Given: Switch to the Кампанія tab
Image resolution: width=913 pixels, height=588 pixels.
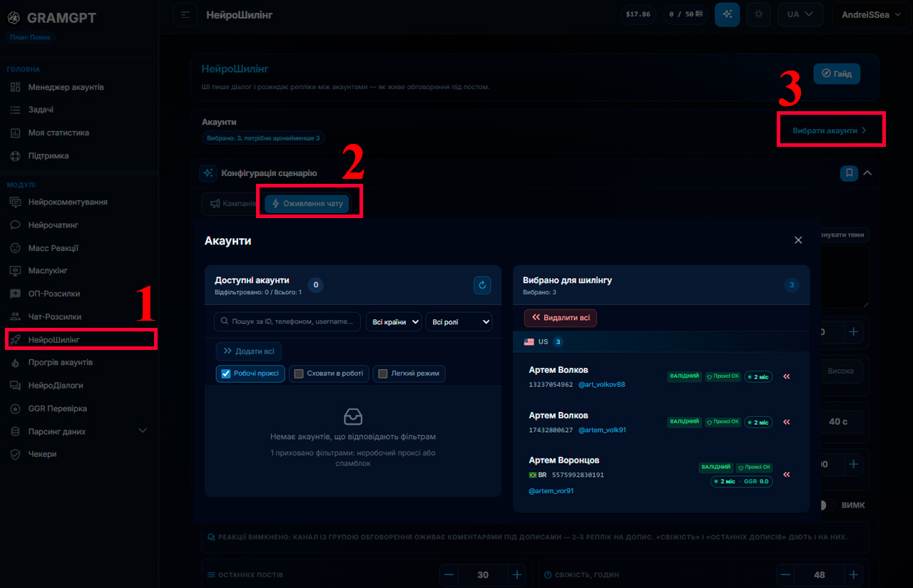Looking at the screenshot, I should coord(232,204).
